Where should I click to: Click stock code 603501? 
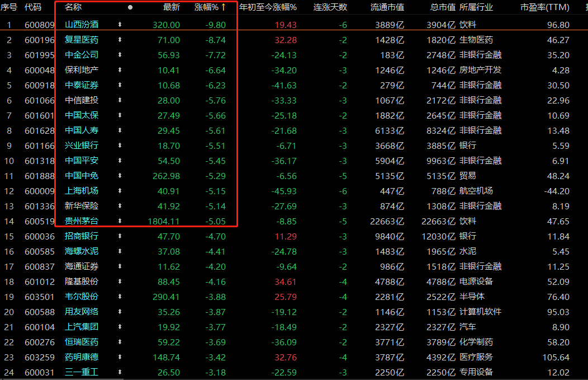tap(39, 297)
